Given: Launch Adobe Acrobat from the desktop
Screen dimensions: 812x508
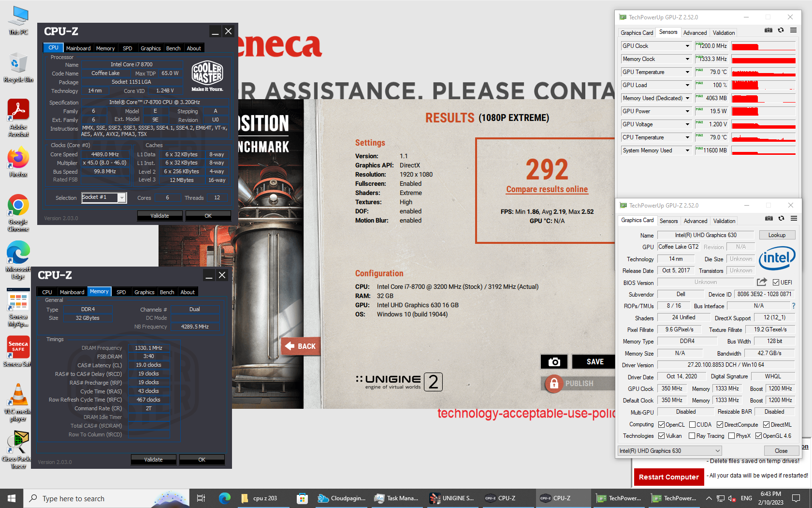Looking at the screenshot, I should (x=18, y=118).
